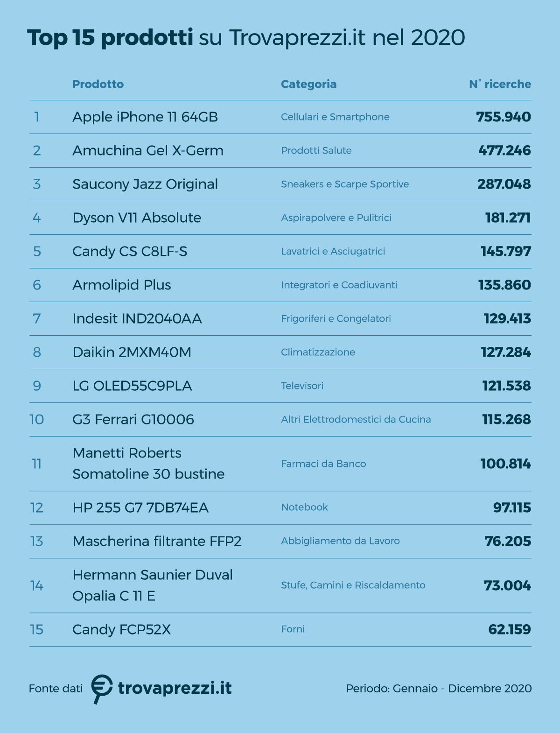Select the Apple iPhone 11 64GB product

coord(145,117)
